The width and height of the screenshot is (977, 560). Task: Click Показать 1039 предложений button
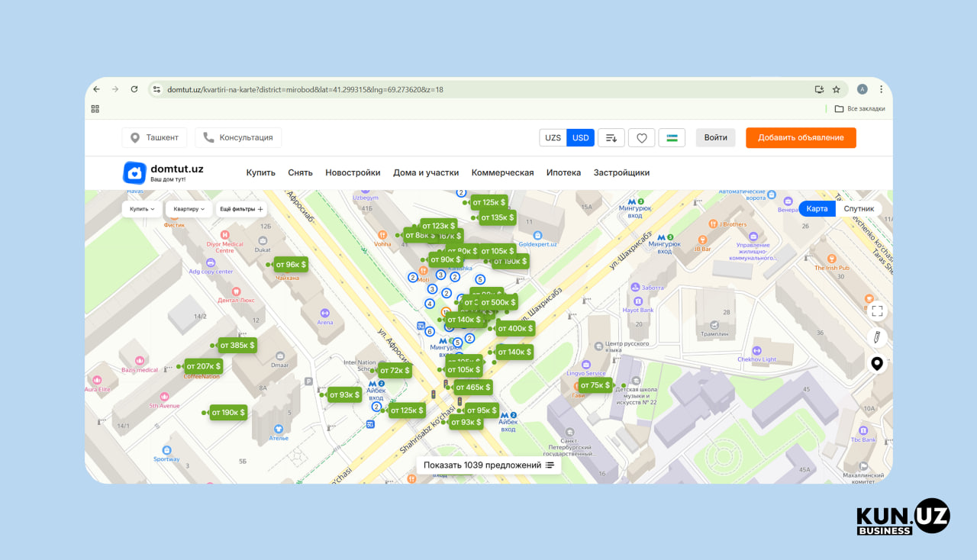488,465
